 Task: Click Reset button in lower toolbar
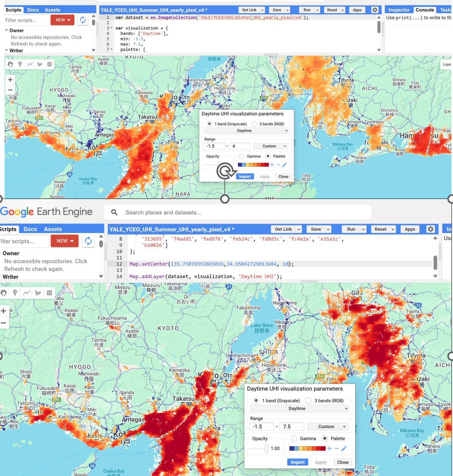(x=380, y=229)
